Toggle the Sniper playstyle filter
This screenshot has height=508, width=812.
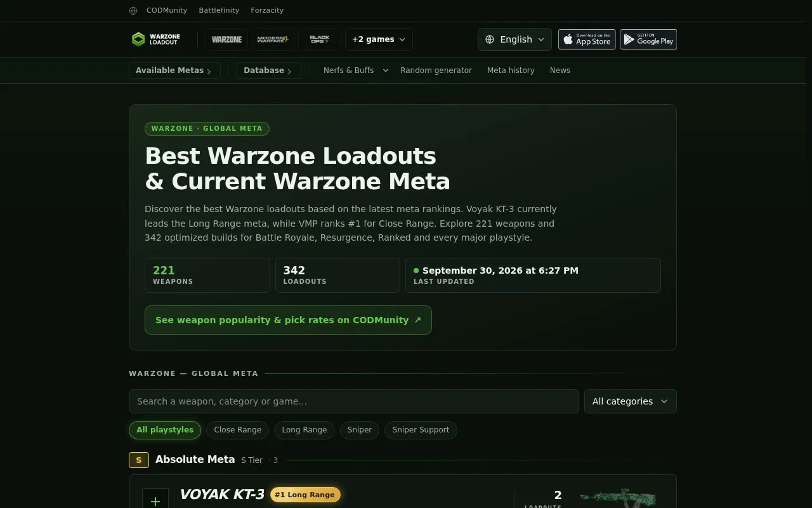[x=360, y=430]
